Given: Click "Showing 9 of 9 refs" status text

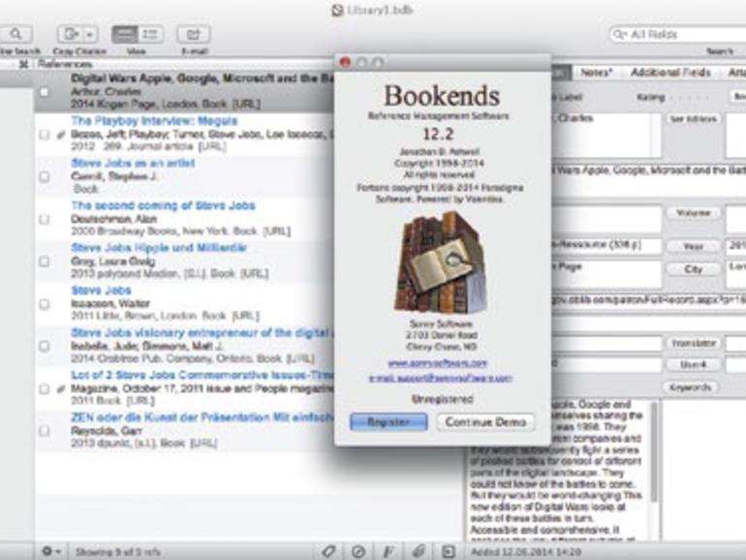Looking at the screenshot, I should (x=118, y=552).
